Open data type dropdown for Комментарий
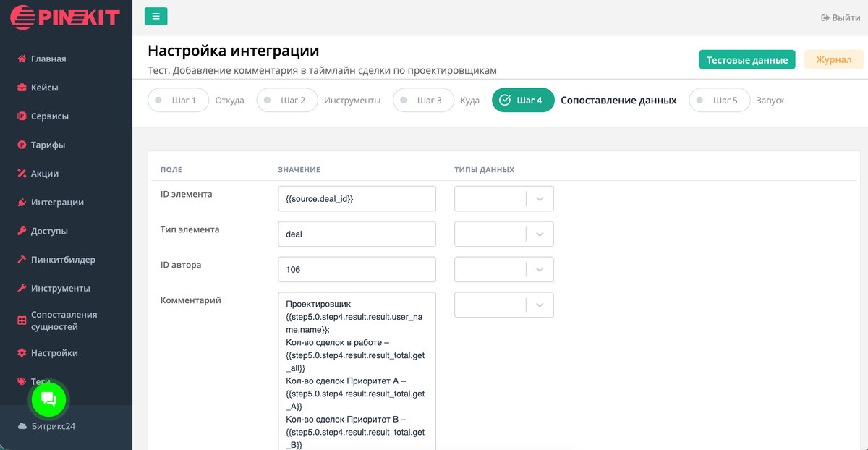 point(504,305)
